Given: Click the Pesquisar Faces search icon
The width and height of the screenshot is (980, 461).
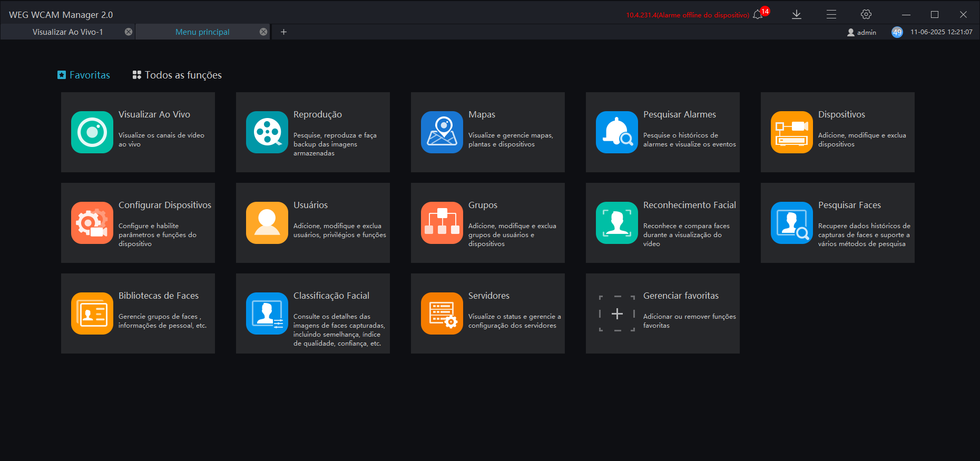Looking at the screenshot, I should click(792, 223).
